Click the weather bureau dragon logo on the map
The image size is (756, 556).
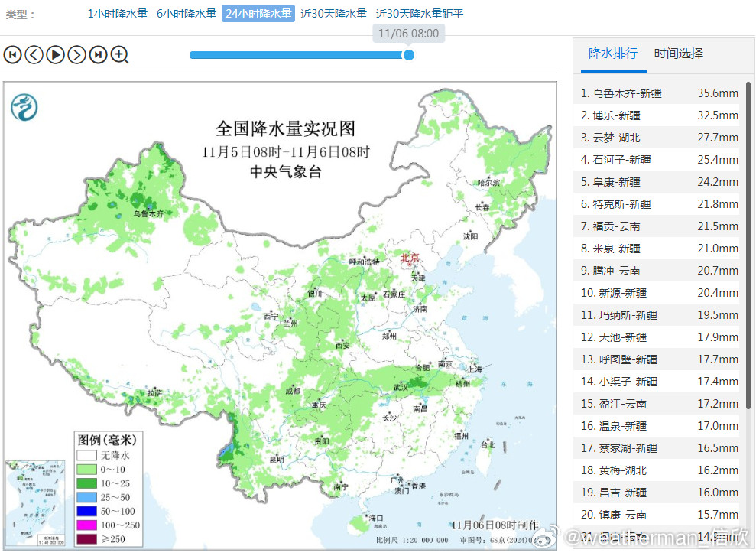point(23,107)
